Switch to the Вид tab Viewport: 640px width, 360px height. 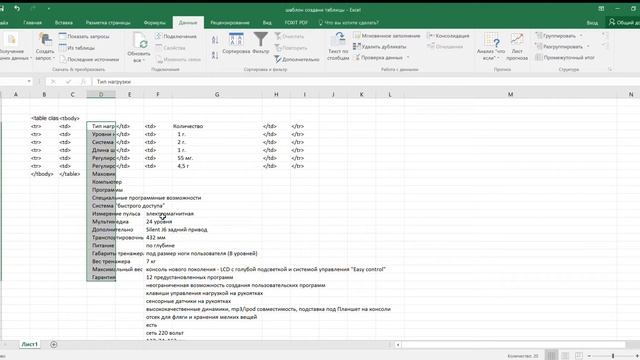[267, 23]
